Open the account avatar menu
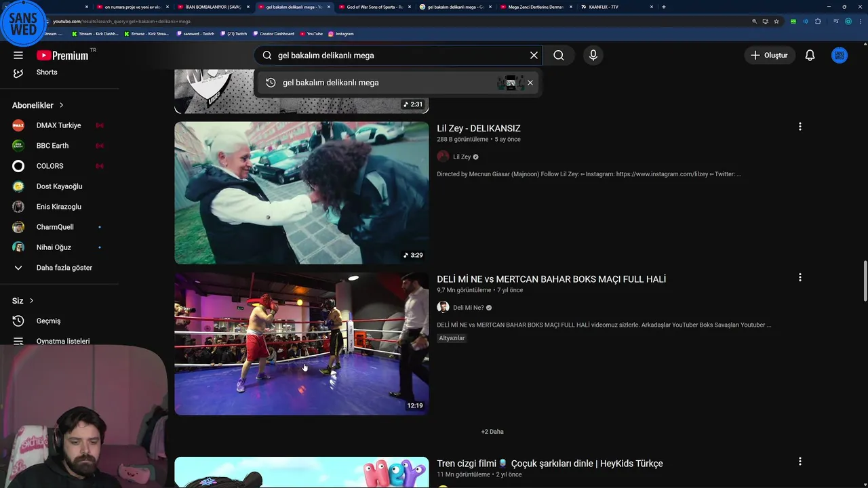The height and width of the screenshot is (488, 868). coord(840,56)
